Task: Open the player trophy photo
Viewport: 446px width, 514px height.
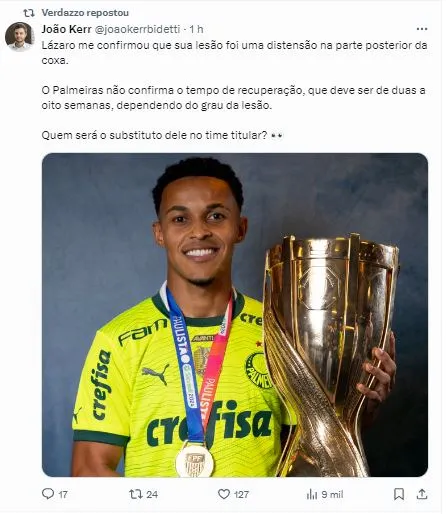Action: coord(235,315)
